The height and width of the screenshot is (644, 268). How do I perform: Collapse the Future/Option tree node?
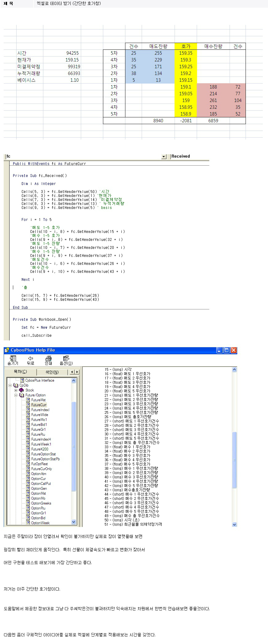pyautogui.click(x=16, y=395)
